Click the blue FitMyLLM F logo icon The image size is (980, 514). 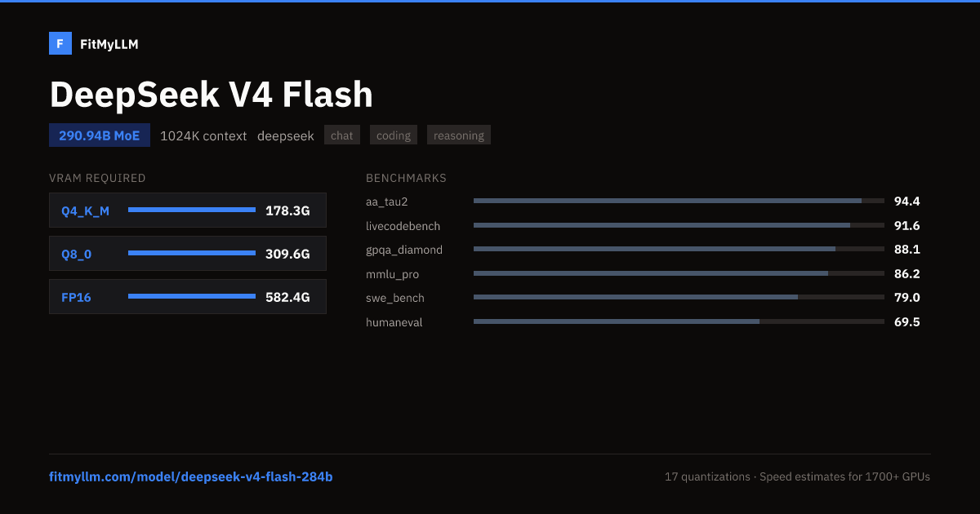60,43
